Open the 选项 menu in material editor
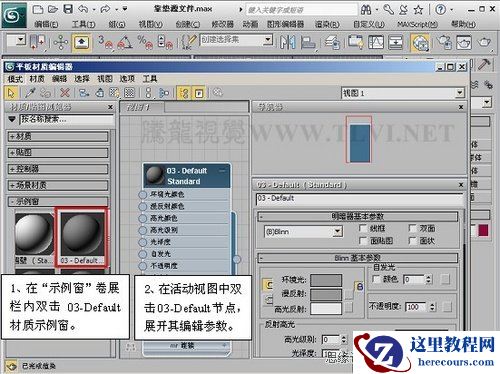 coord(127,79)
